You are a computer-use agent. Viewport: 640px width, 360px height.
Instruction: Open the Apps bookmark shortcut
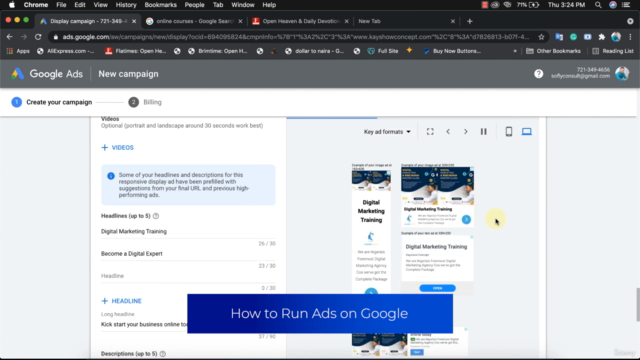tap(18, 51)
